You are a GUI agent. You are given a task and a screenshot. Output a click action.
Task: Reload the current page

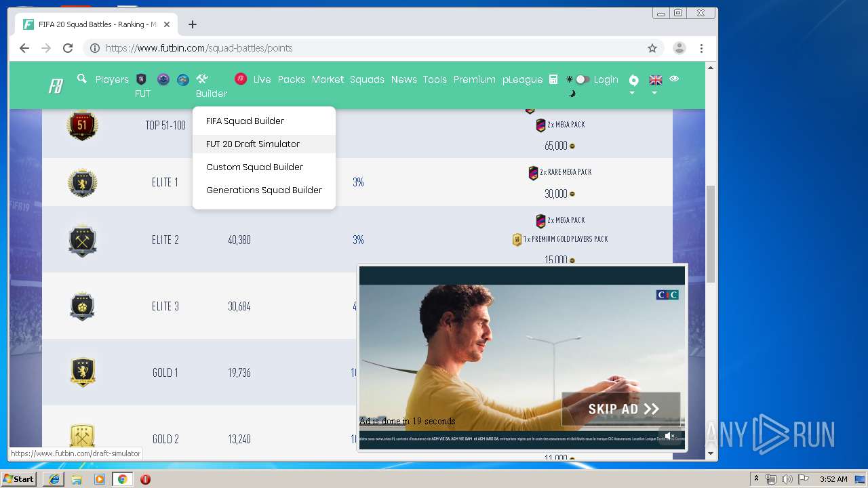click(x=68, y=48)
